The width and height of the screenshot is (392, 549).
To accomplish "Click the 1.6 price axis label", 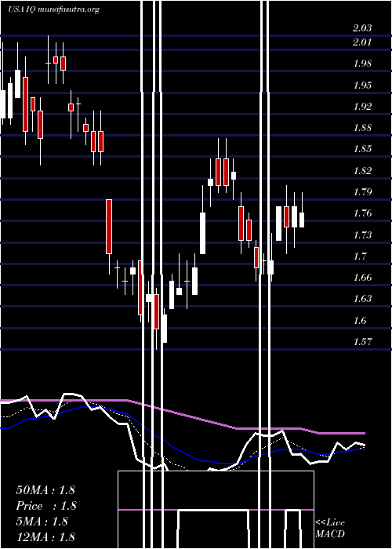I will (359, 320).
